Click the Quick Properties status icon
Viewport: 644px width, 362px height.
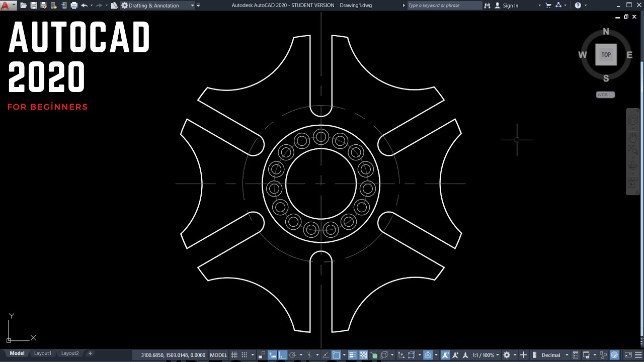576,355
